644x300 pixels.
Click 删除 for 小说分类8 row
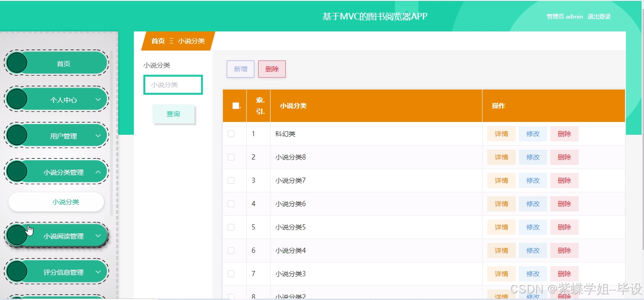point(564,157)
